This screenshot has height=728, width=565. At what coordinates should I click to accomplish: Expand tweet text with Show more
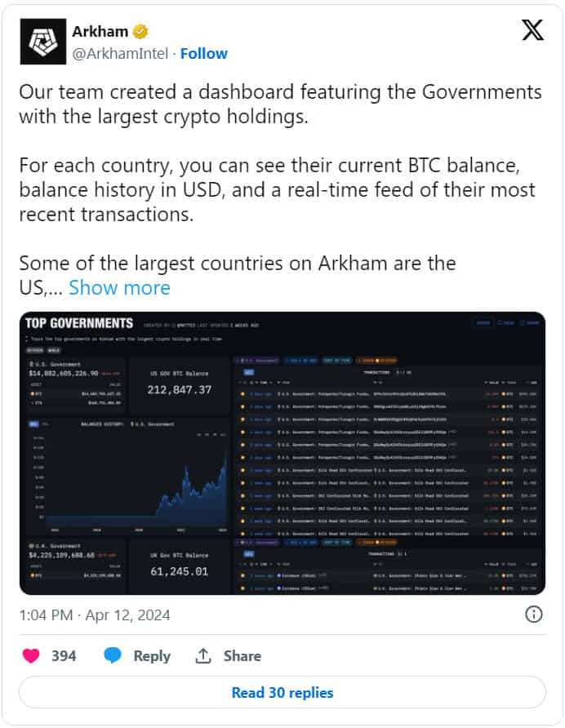tap(119, 288)
